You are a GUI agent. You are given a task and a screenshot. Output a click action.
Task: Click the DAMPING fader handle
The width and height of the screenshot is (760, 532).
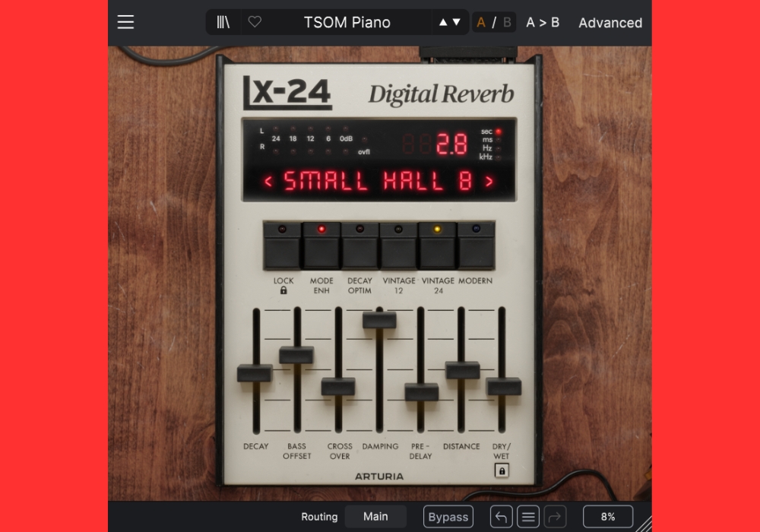coord(379,320)
